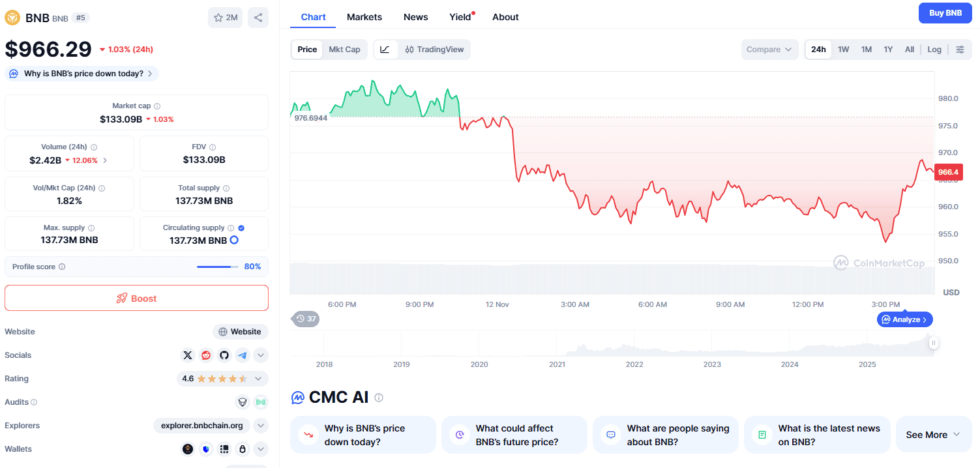Click the Boost button
The image size is (980, 468).
[136, 298]
